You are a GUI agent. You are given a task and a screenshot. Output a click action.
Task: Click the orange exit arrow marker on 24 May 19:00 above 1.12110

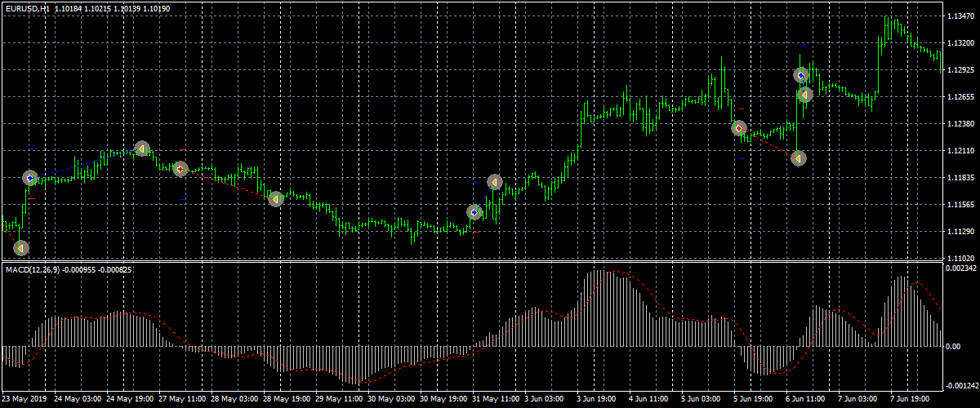(x=142, y=149)
